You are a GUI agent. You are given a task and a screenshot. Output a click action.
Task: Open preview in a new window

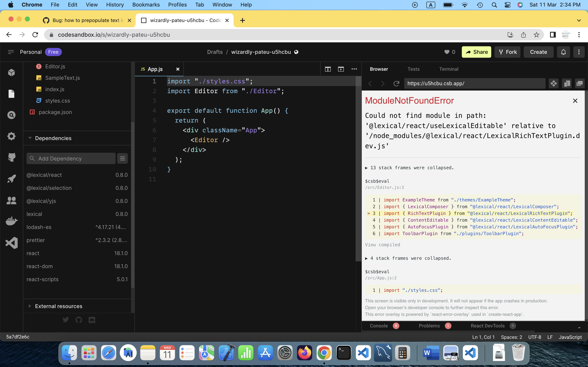coord(341,69)
